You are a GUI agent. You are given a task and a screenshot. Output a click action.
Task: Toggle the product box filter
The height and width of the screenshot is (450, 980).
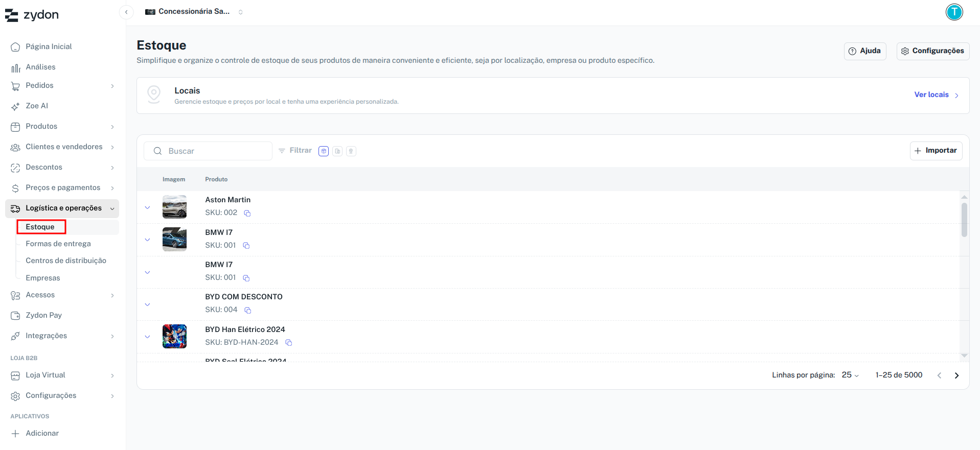(x=324, y=151)
